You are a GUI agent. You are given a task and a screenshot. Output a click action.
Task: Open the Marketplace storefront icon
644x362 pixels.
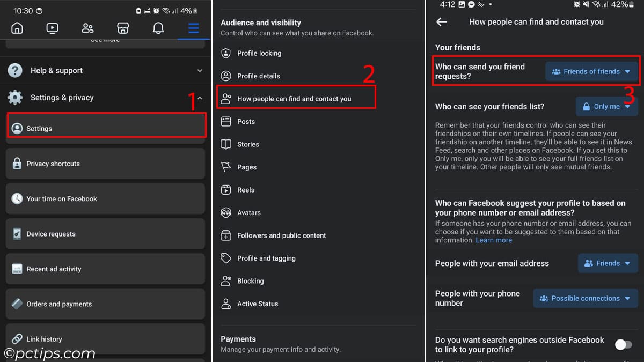pyautogui.click(x=123, y=28)
